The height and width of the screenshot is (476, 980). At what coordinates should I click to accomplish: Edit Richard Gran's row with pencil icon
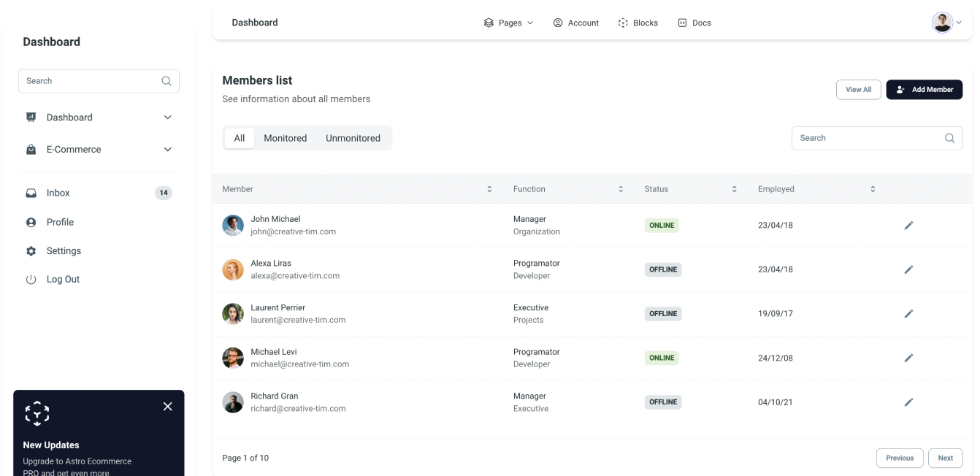[x=908, y=402]
